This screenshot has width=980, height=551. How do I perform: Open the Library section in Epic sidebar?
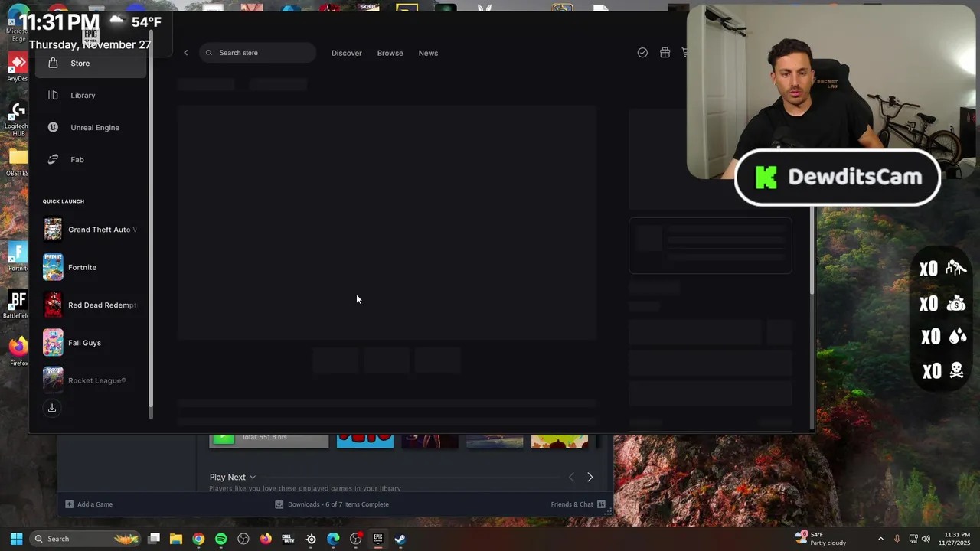pos(90,96)
